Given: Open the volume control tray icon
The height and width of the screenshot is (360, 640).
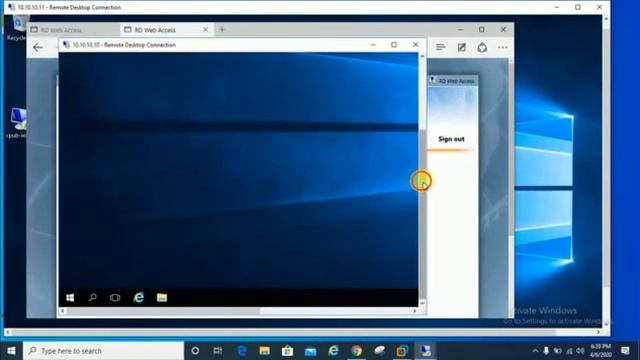Looking at the screenshot, I should click(x=580, y=351).
